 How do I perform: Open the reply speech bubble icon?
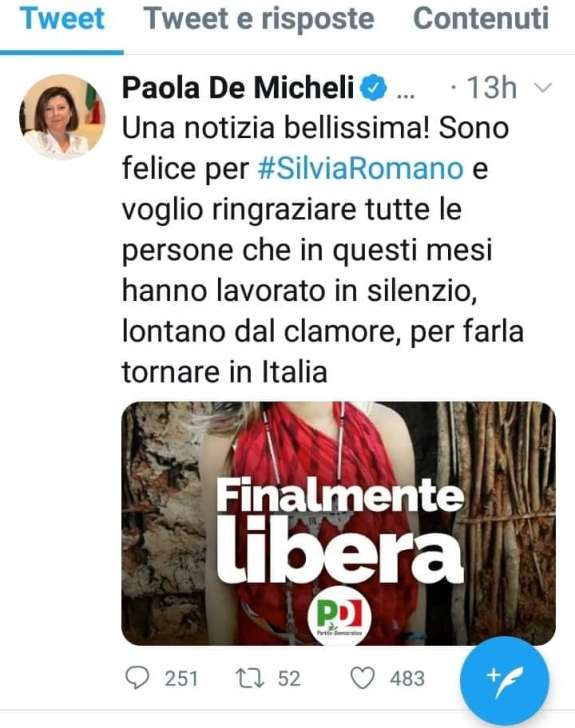click(x=137, y=678)
